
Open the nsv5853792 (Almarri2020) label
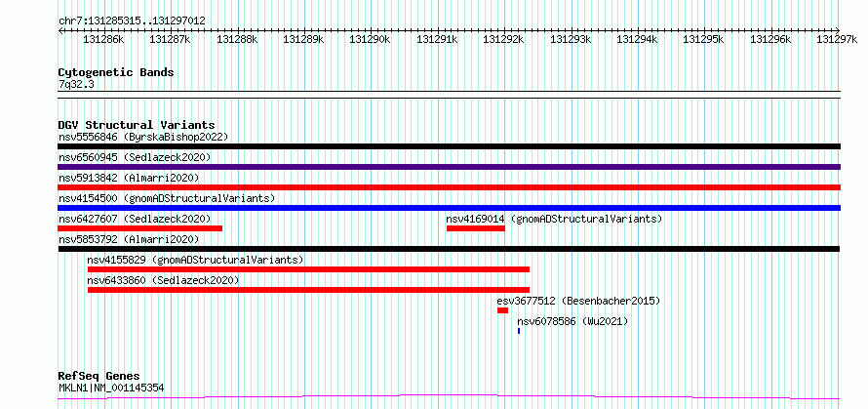(x=129, y=239)
